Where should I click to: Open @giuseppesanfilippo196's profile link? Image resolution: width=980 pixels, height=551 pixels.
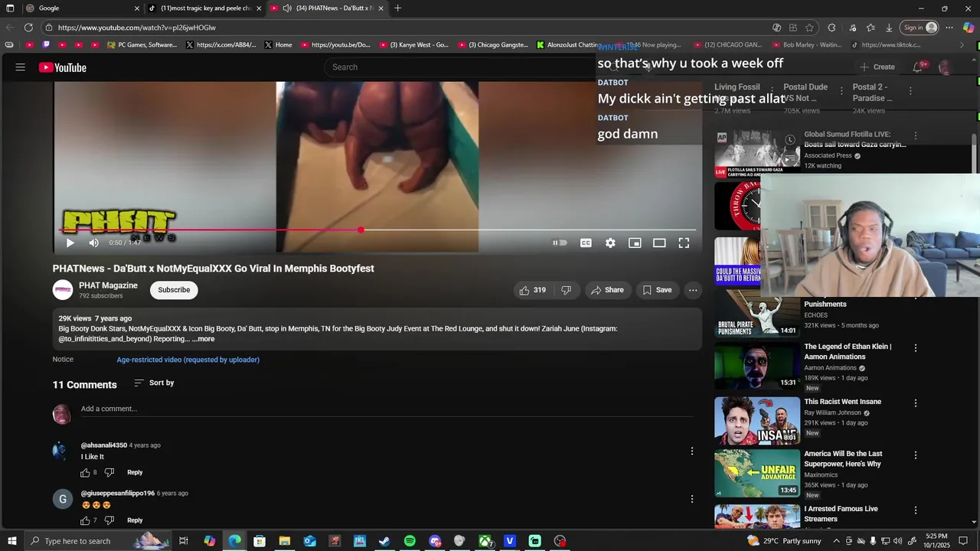tap(118, 494)
